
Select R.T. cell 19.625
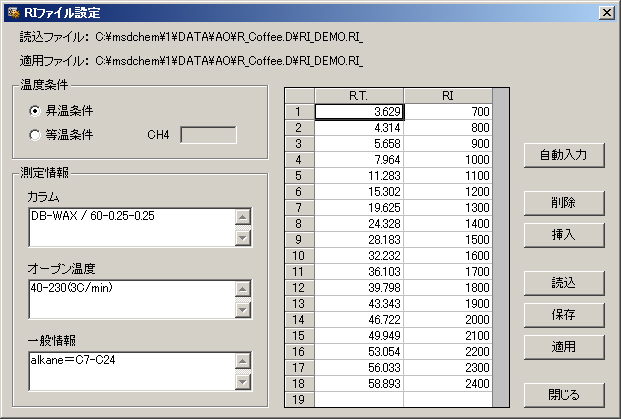tap(359, 208)
